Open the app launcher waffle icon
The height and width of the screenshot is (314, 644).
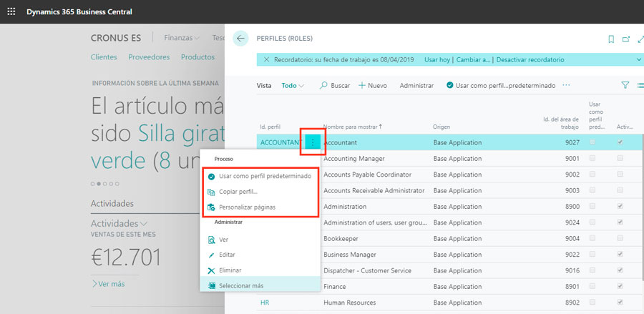coord(11,12)
